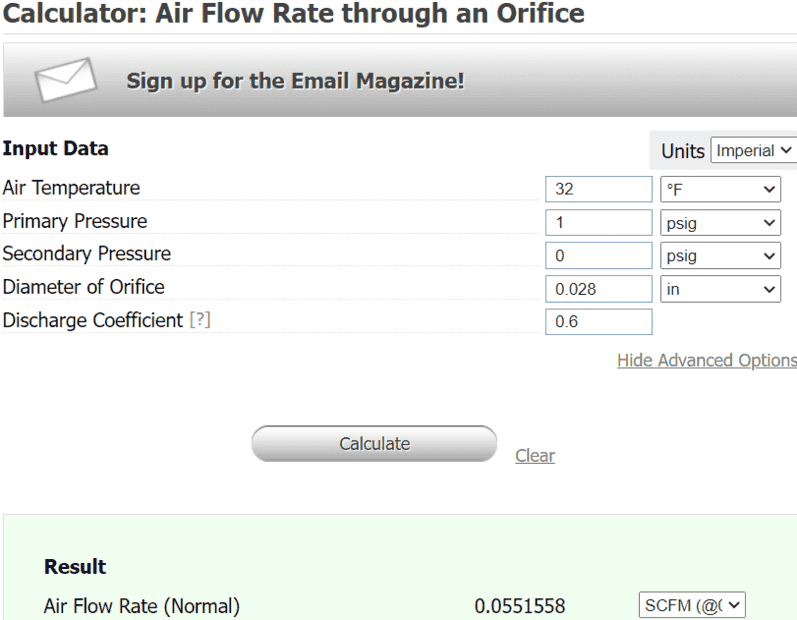Click the email envelope icon

[x=66, y=80]
